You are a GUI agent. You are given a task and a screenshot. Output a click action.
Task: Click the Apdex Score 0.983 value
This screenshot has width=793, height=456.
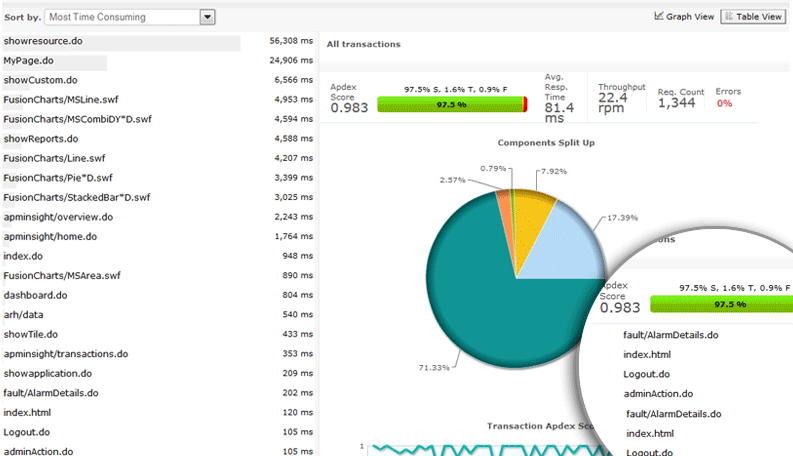pos(349,107)
